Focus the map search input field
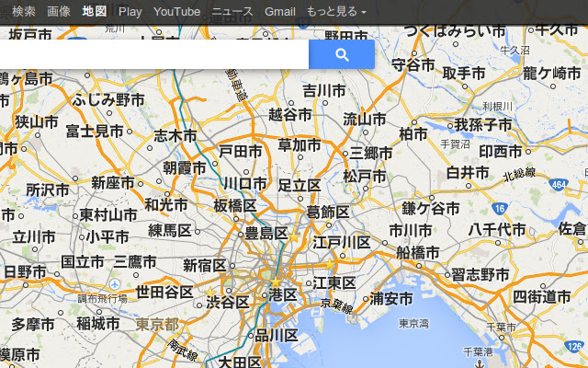The image size is (588, 368). point(154,54)
